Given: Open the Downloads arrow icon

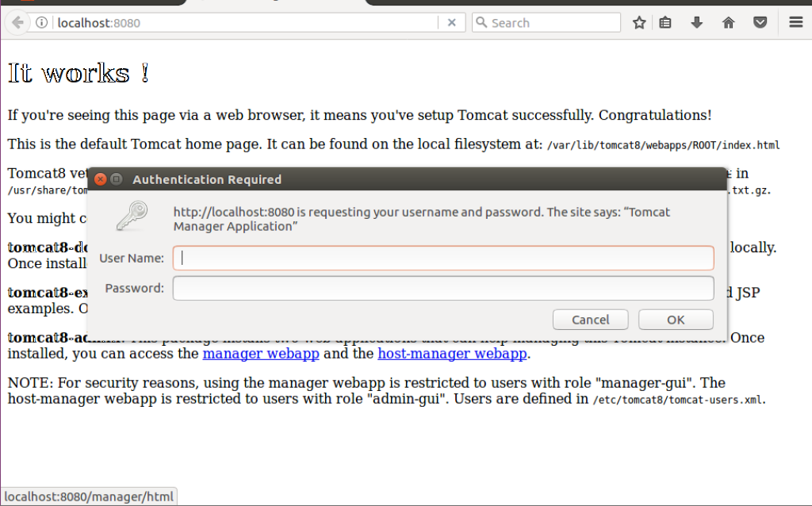Looking at the screenshot, I should pyautogui.click(x=697, y=23).
